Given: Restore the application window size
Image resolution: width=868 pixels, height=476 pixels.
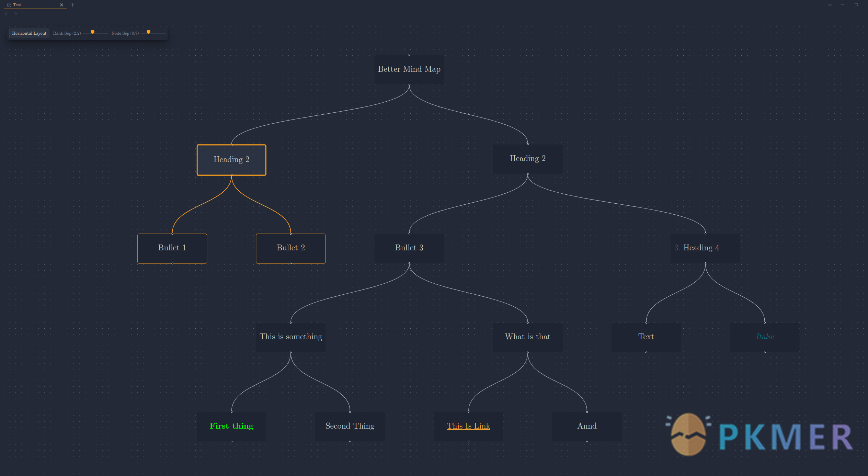Looking at the screenshot, I should click(856, 5).
